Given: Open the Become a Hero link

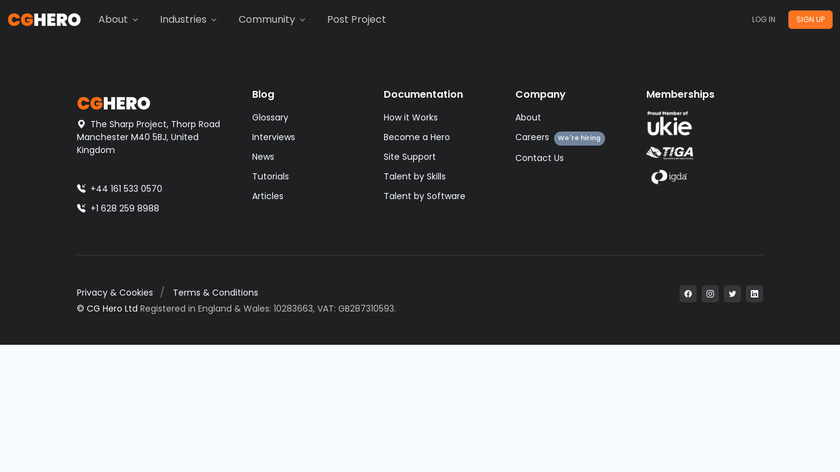Looking at the screenshot, I should 416,137.
